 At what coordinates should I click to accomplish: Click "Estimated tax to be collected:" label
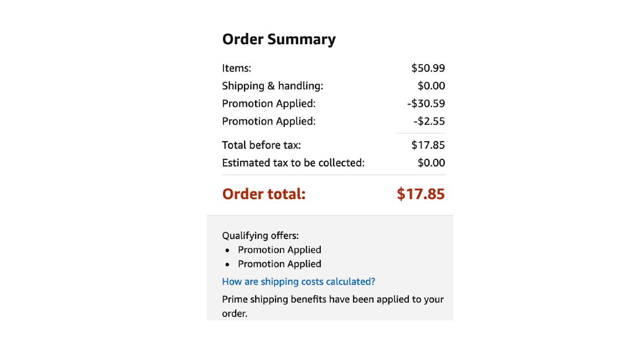click(x=293, y=163)
